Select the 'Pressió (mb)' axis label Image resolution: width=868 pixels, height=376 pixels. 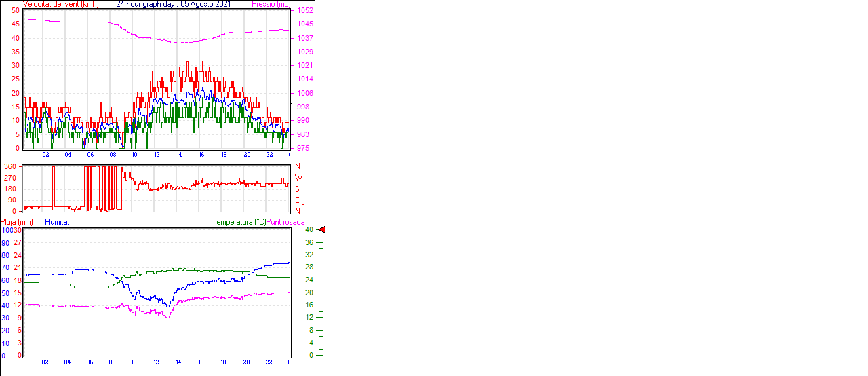pyautogui.click(x=271, y=4)
